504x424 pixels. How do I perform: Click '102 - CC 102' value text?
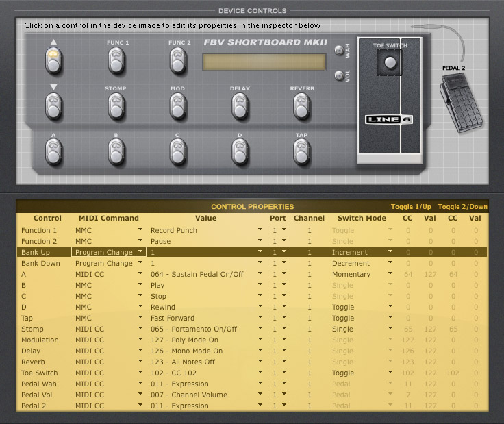173,373
